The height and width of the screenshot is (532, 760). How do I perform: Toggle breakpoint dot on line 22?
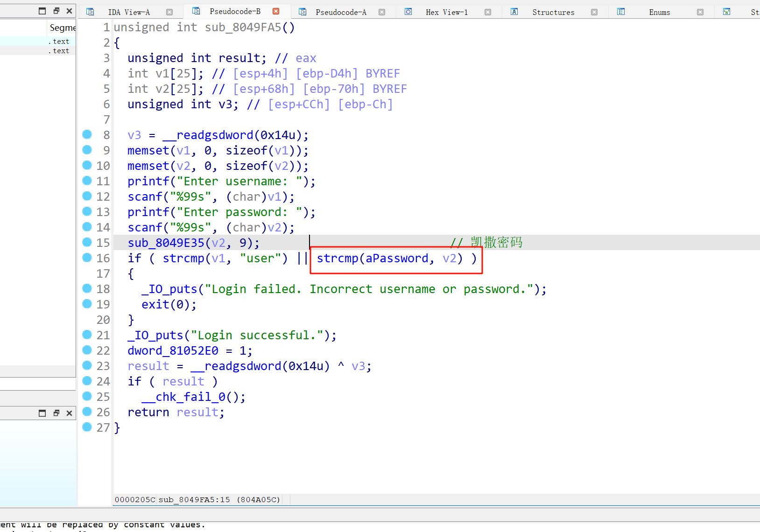[x=87, y=350]
